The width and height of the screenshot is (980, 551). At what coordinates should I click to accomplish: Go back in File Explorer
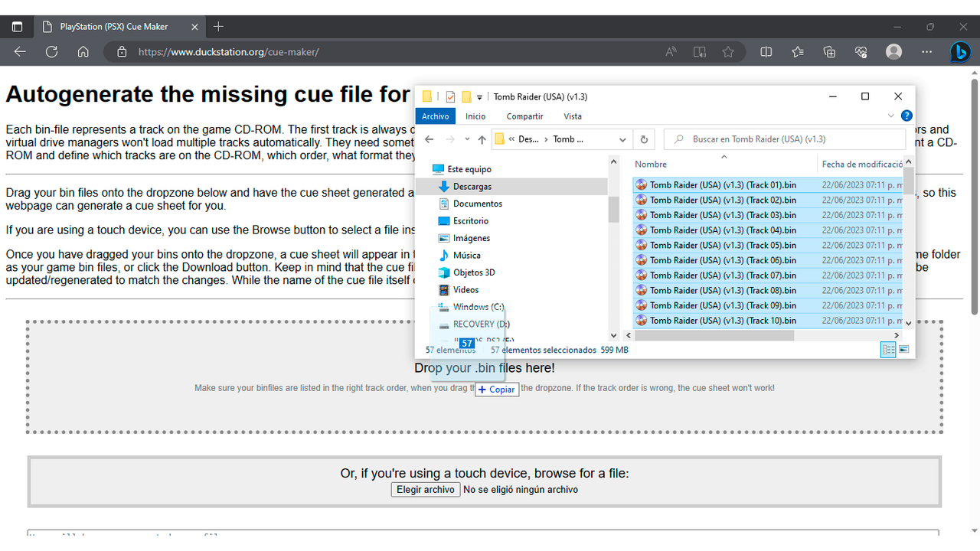click(430, 139)
